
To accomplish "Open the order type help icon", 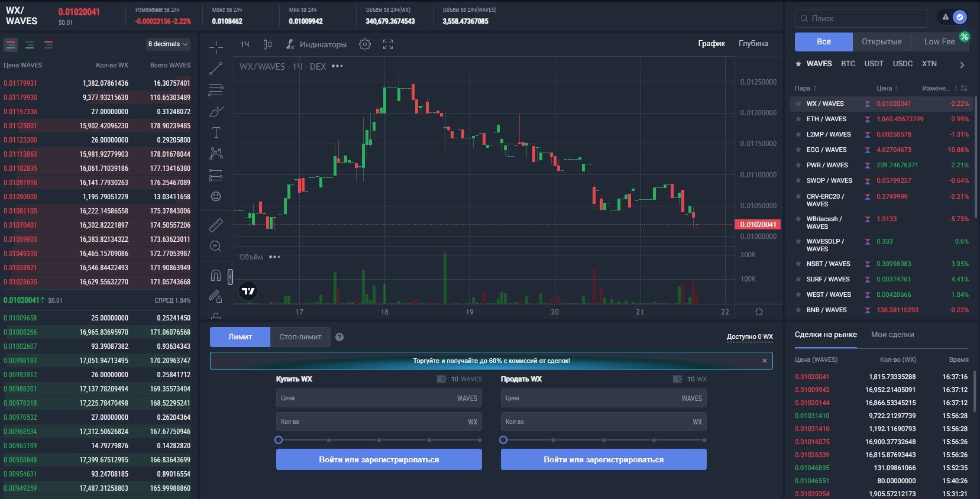I will coord(339,337).
